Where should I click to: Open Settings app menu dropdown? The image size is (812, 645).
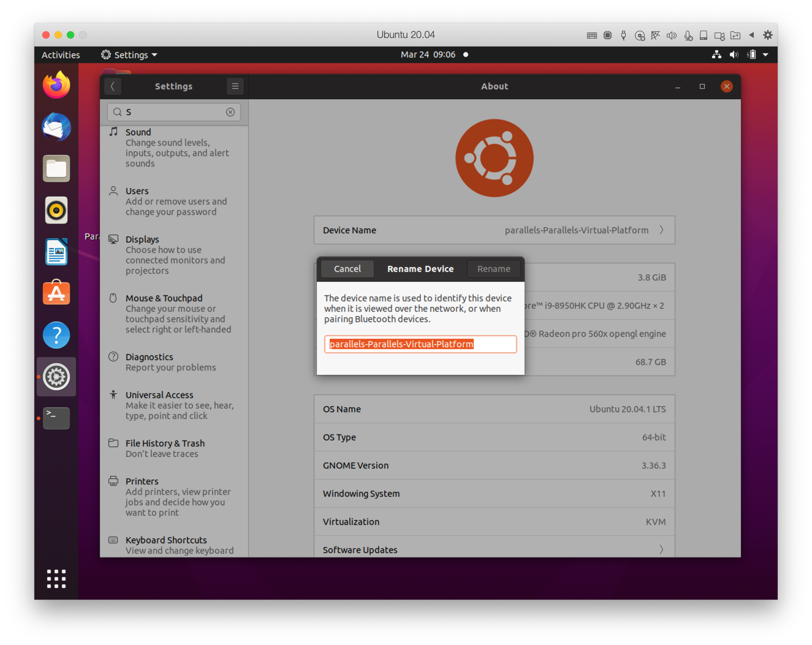129,55
